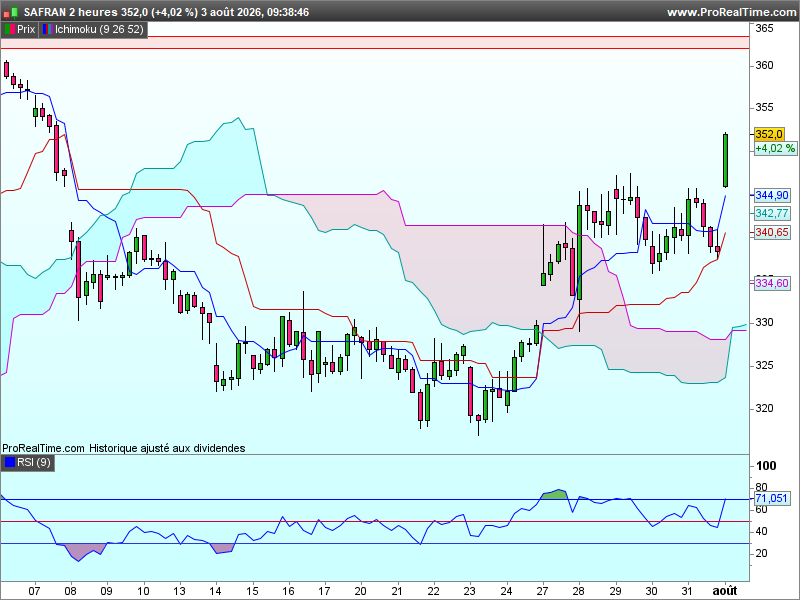Click the 320 price axis label
Screen dimensions: 800x600
click(x=764, y=408)
